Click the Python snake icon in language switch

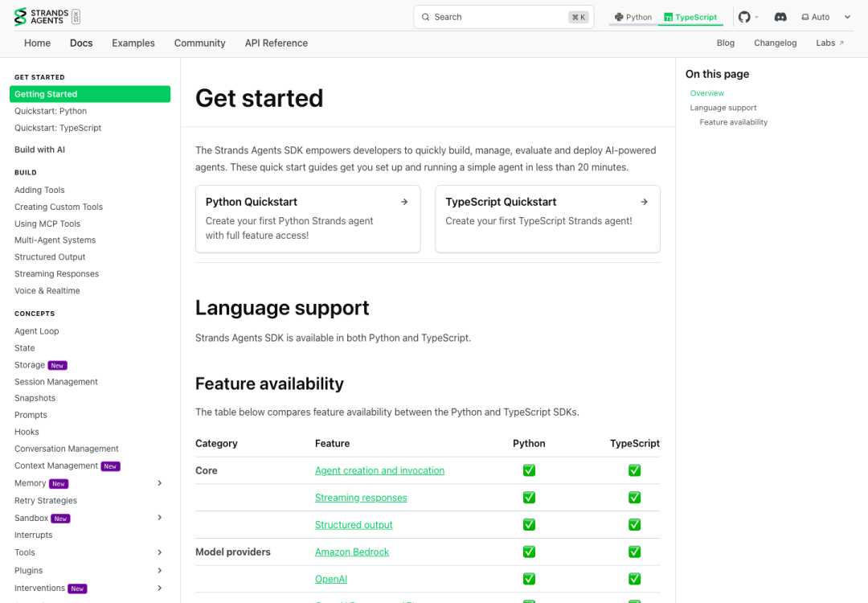click(619, 17)
